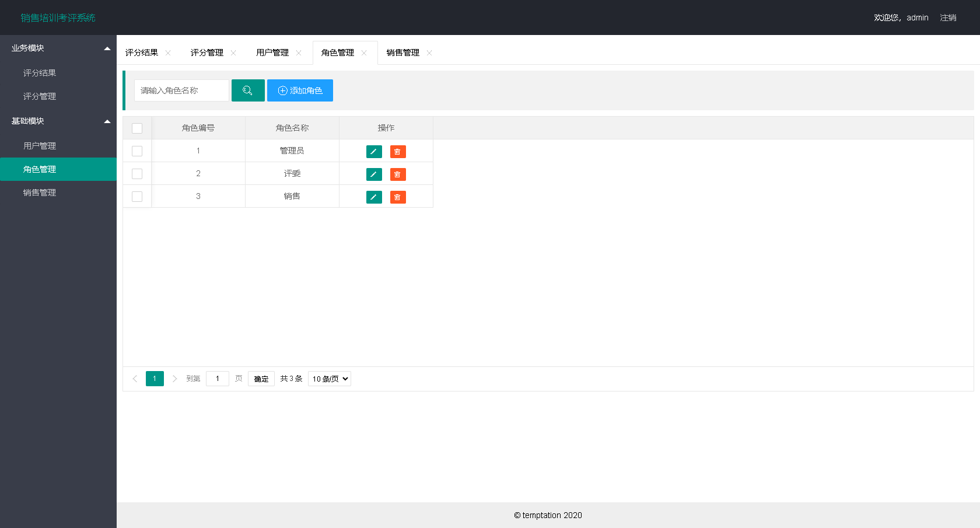Open the 10条/页 page-size dropdown
Image resolution: width=980 pixels, height=528 pixels.
point(329,378)
